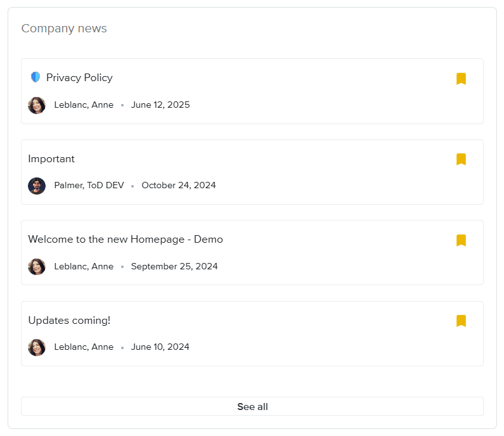Click the blue shield icon beside Privacy Policy
This screenshot has height=436, width=504.
coord(36,77)
